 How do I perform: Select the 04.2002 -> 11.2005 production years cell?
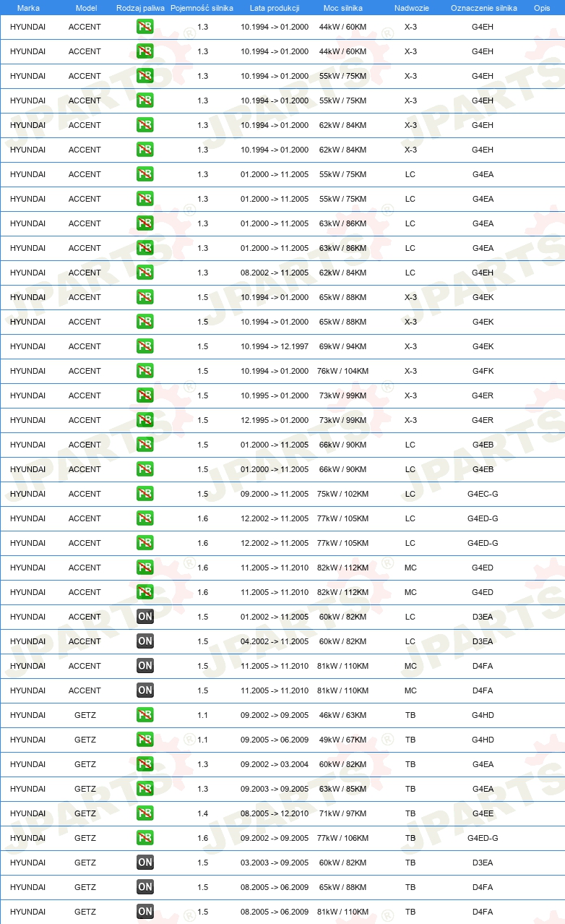coord(275,641)
